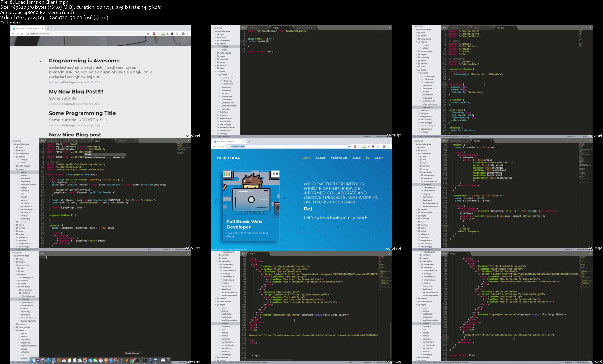Viewport: 603px width, 364px height.
Task: Open the Programming is Awesome blog post
Action: click(x=84, y=61)
